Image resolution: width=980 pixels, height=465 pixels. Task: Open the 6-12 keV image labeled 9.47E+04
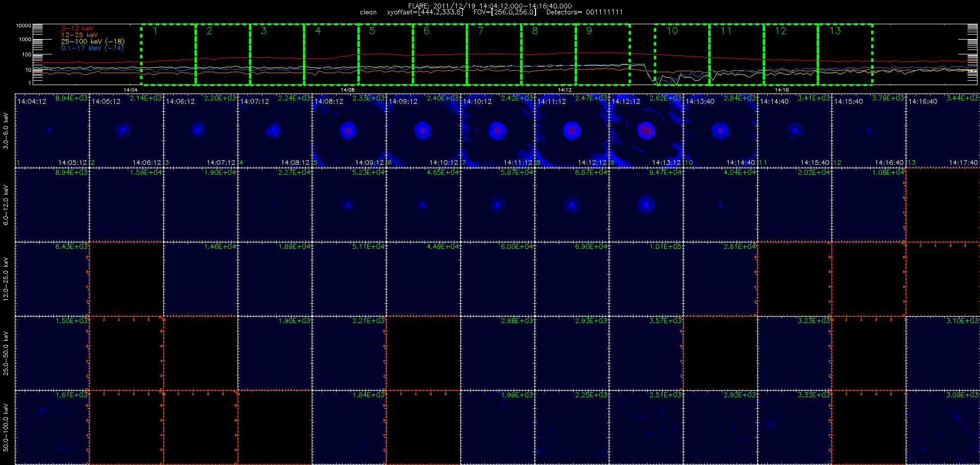[646, 205]
